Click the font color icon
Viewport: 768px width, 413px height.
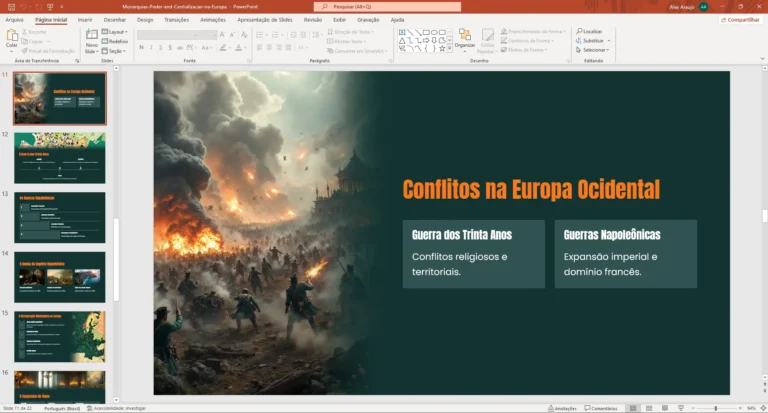(239, 48)
